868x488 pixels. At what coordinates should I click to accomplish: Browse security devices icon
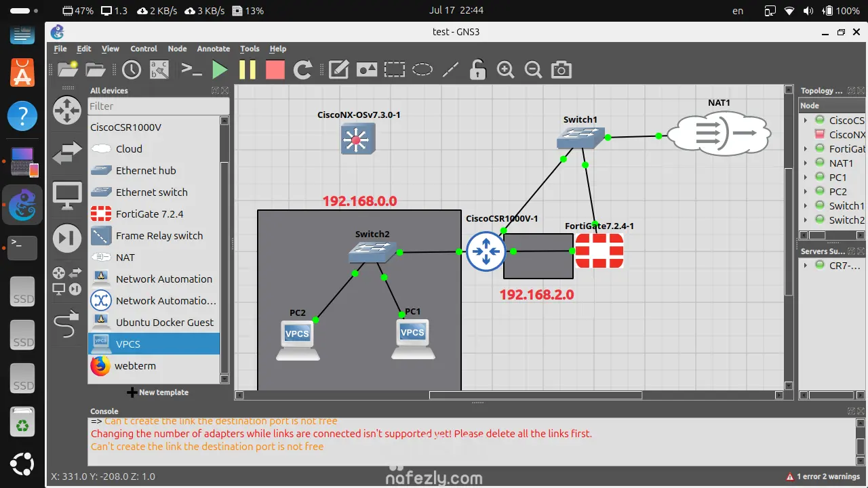[x=67, y=238]
